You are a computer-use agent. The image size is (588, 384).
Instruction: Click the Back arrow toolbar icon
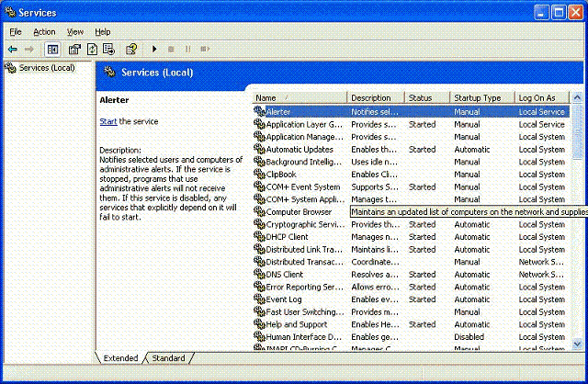tap(13, 49)
